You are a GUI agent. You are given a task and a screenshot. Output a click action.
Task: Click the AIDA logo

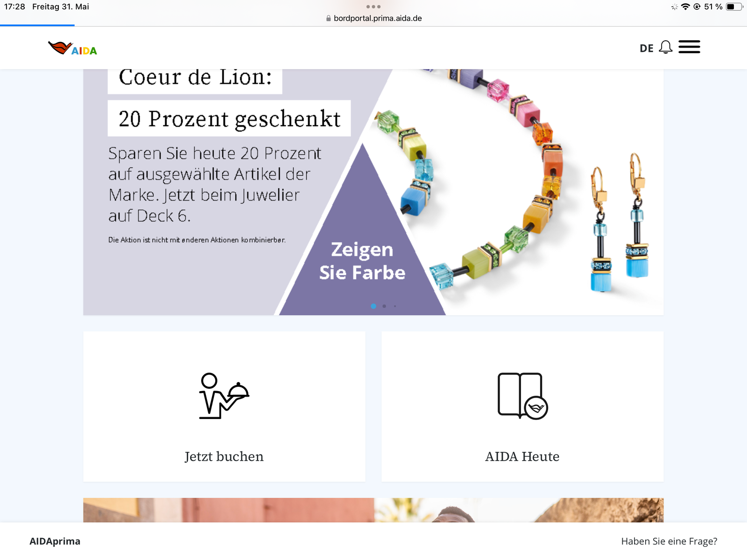(72, 48)
